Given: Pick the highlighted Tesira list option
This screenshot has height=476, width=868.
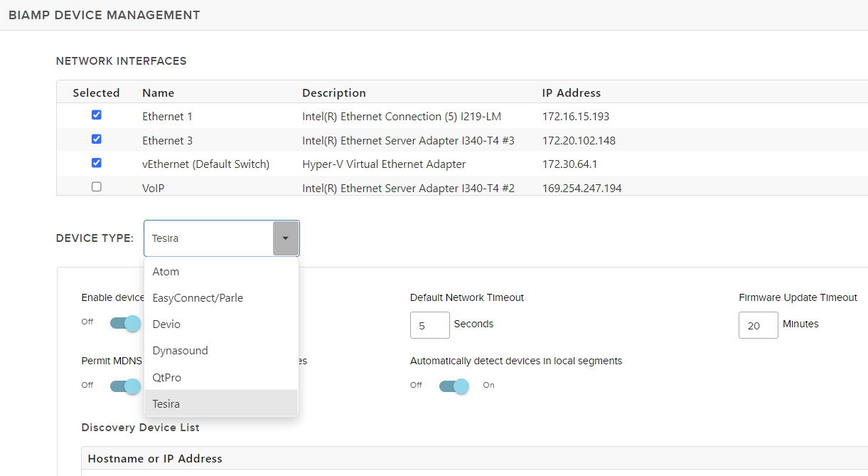Looking at the screenshot, I should (x=221, y=403).
